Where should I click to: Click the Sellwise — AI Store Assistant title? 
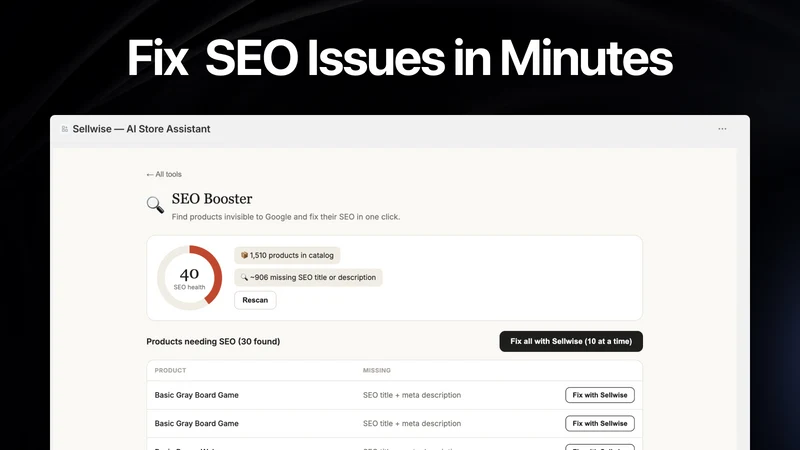(141, 129)
